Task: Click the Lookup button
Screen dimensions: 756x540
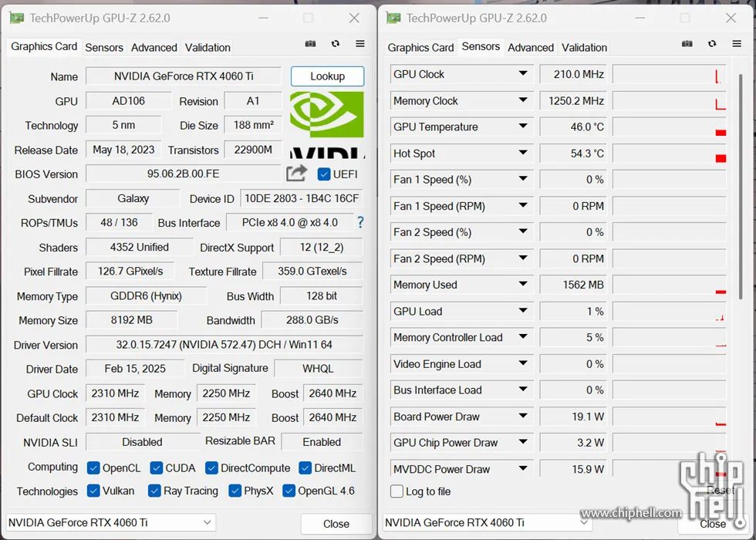Action: 327,76
